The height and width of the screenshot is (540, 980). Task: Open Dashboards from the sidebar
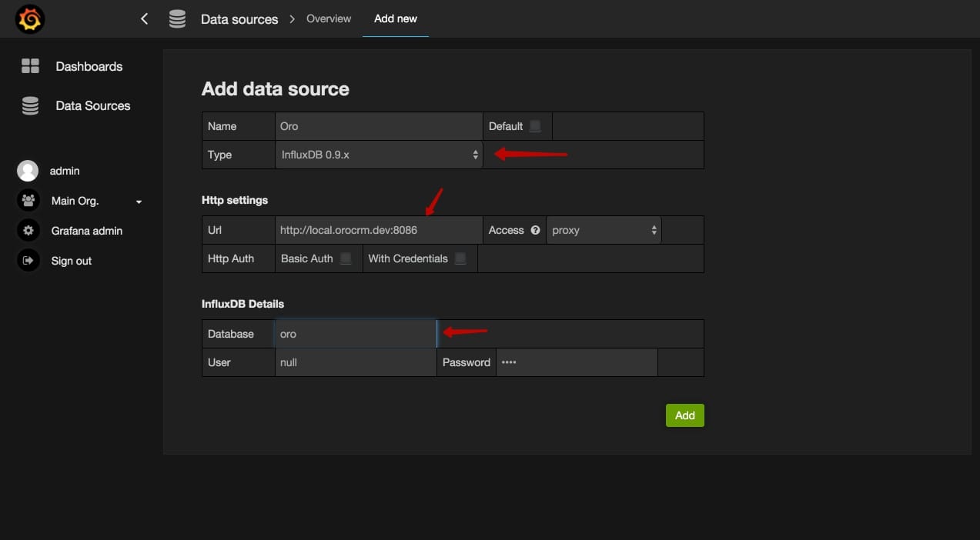(89, 66)
